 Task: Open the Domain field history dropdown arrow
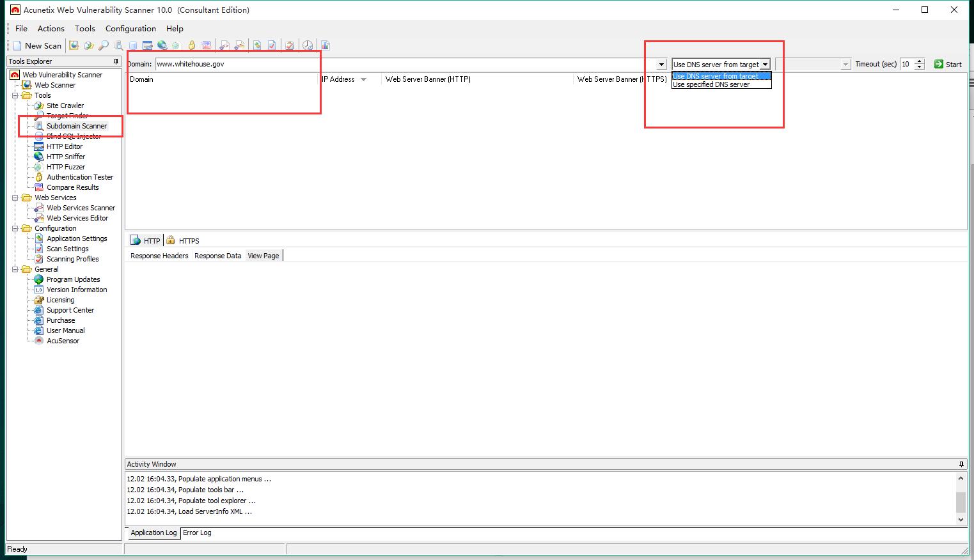661,65
